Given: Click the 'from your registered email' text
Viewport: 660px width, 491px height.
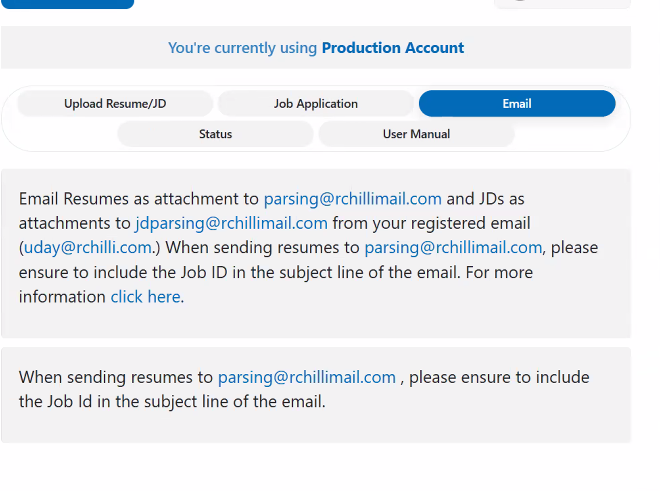Looking at the screenshot, I should [x=432, y=223].
